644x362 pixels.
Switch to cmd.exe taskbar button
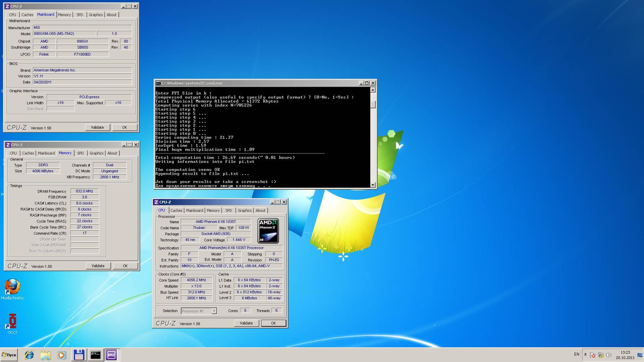tap(95, 355)
